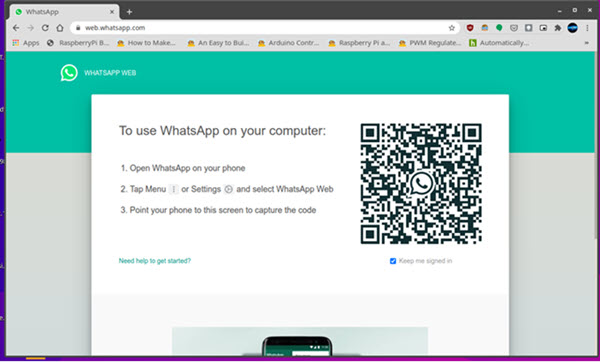This screenshot has width=600, height=362.
Task: Click the profile avatar in toolbar
Action: tap(572, 28)
